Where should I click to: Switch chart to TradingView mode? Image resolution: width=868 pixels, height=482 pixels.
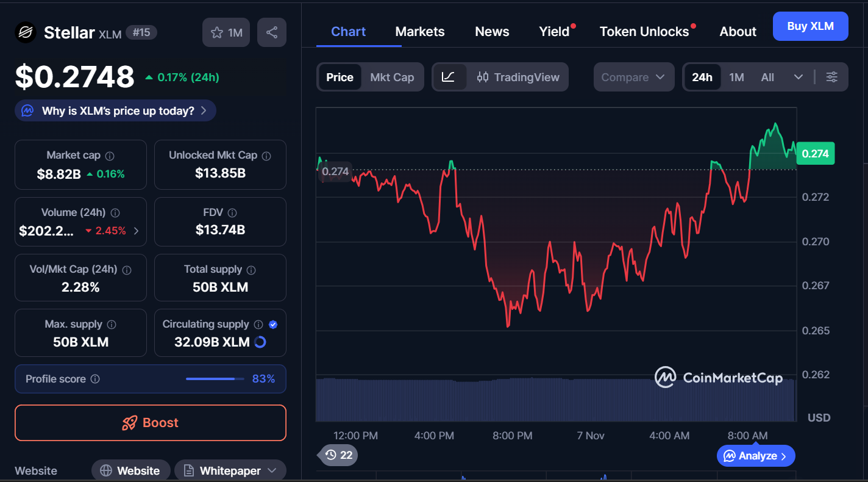tap(518, 77)
